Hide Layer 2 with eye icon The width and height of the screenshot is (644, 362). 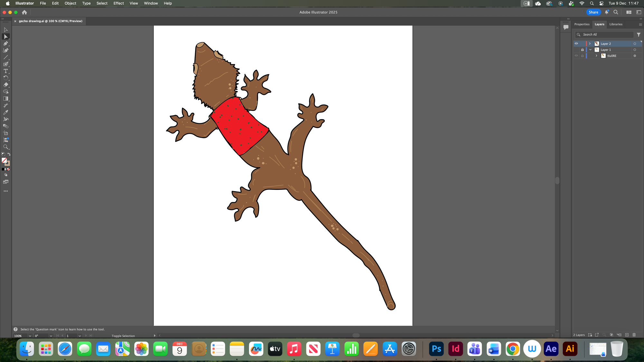(x=576, y=44)
